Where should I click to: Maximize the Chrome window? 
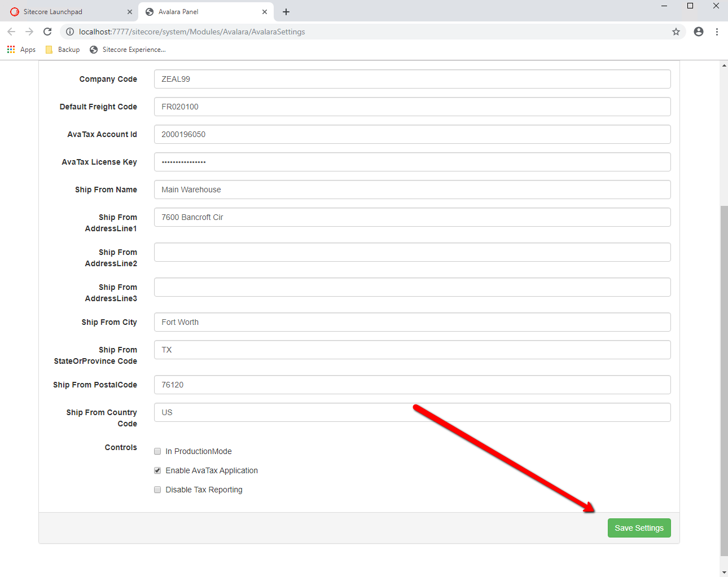tap(690, 6)
